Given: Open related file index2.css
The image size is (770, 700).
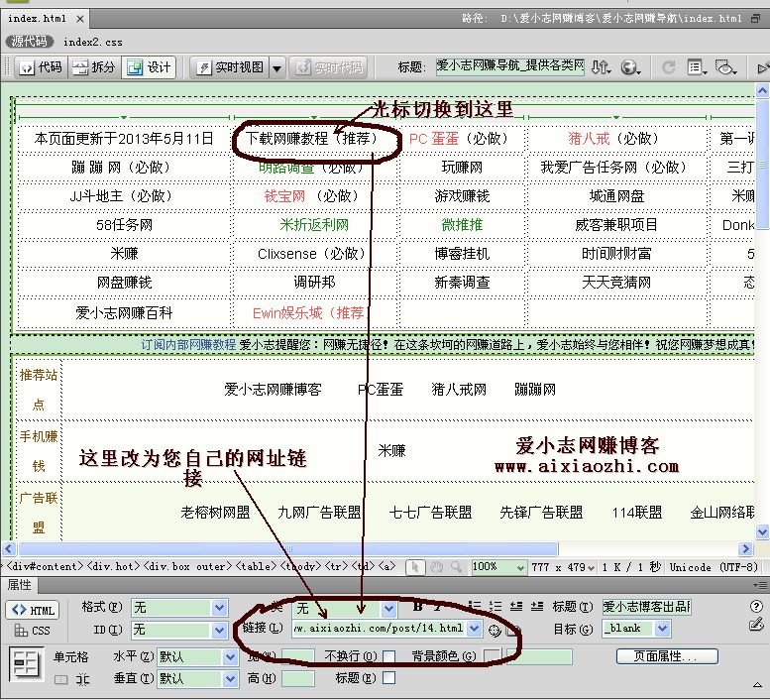Looking at the screenshot, I should tap(93, 43).
